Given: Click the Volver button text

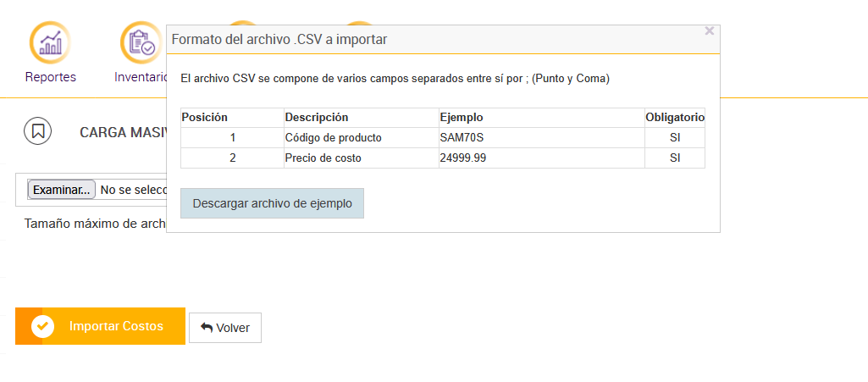Looking at the screenshot, I should 233,328.
